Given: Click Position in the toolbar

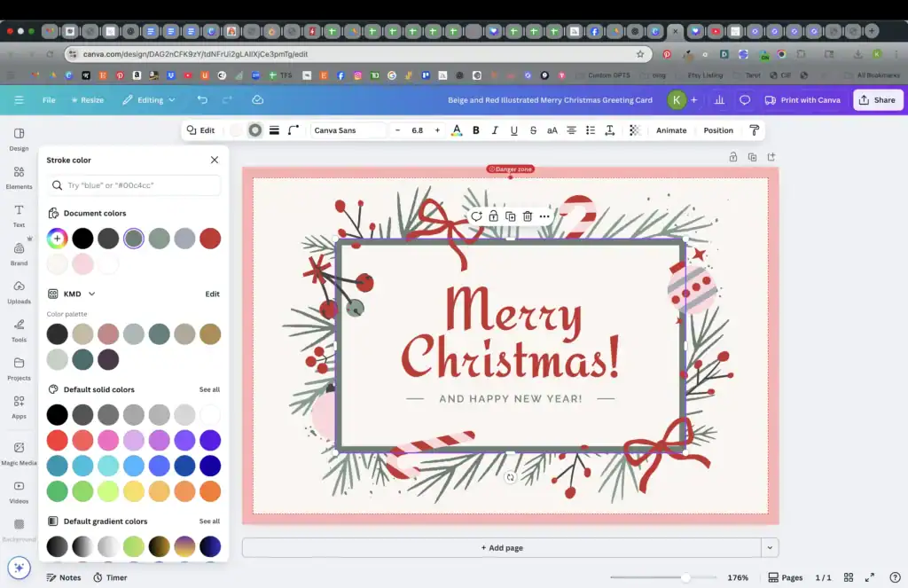Looking at the screenshot, I should (718, 130).
